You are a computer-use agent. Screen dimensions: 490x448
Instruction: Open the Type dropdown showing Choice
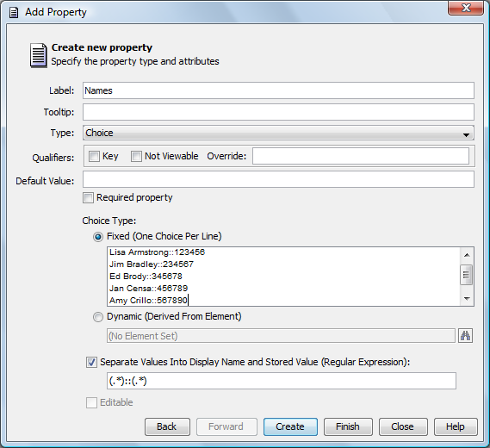(x=278, y=133)
